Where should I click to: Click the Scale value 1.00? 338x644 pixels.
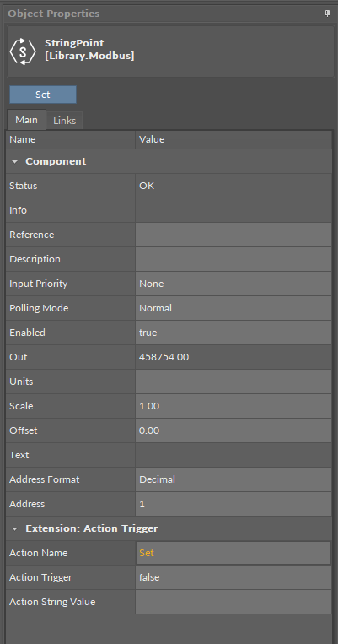(x=233, y=406)
